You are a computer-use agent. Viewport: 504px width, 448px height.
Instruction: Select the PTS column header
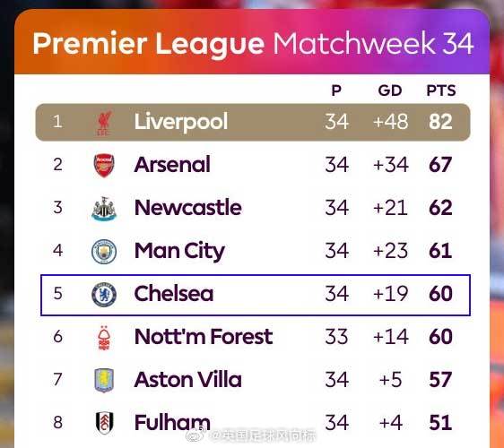[x=441, y=90]
